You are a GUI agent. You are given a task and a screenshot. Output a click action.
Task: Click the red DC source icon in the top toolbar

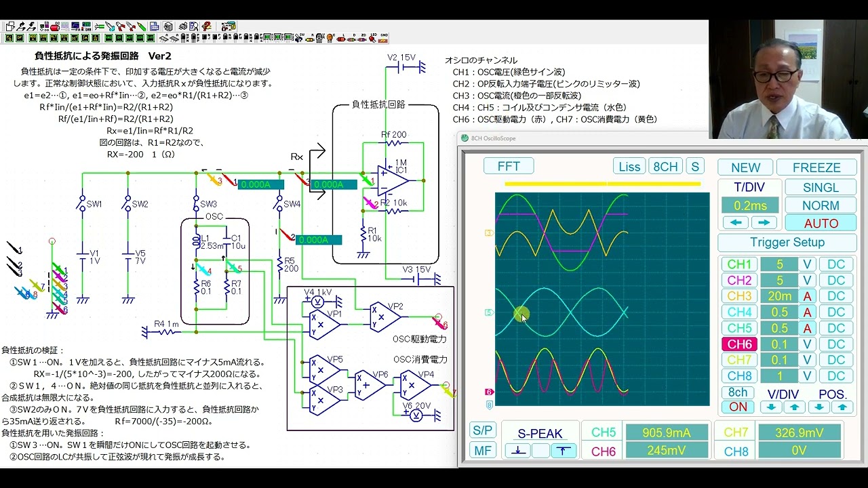[55, 26]
